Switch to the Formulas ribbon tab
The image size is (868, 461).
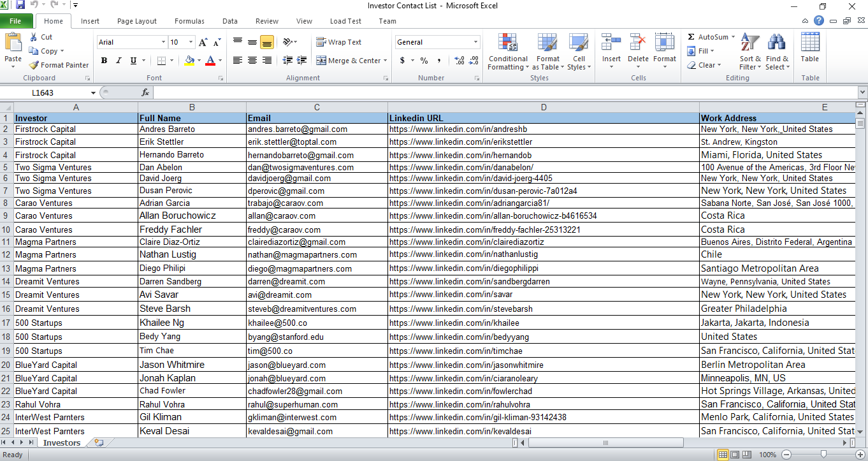(x=189, y=20)
